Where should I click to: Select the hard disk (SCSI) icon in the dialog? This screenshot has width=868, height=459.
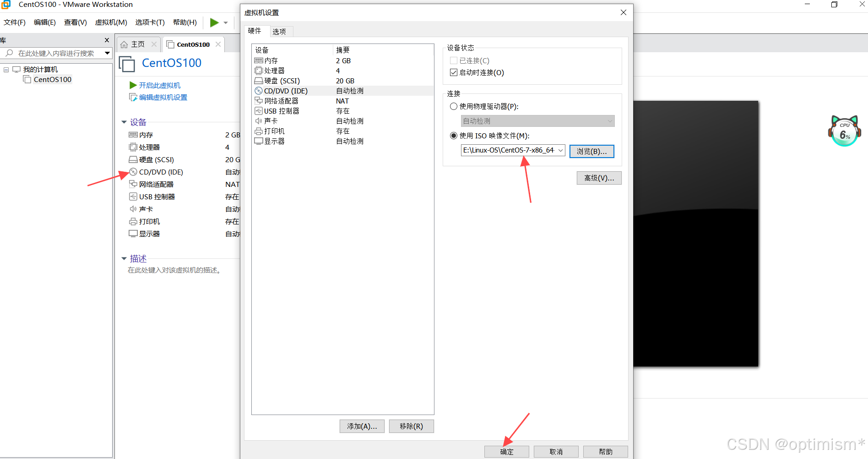[259, 81]
